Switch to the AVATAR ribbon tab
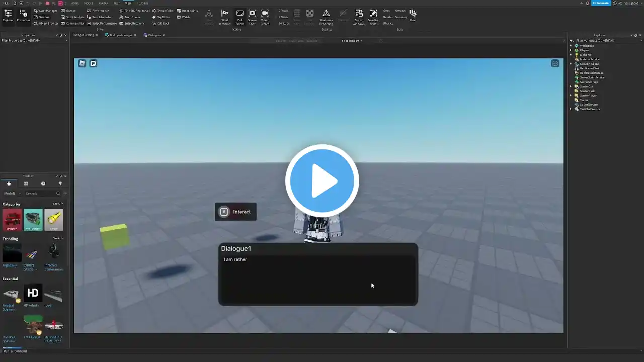Viewport: 644px width, 362px height. coord(104,3)
